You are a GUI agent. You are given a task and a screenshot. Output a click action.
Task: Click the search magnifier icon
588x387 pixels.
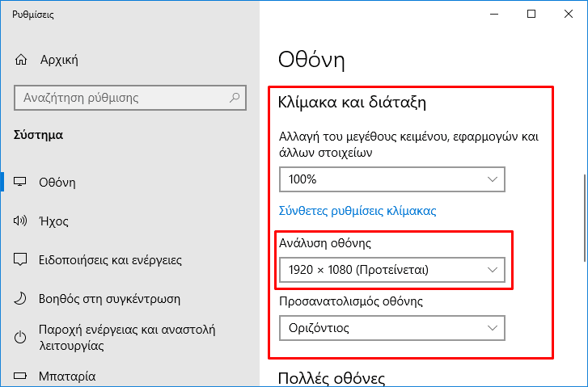pos(235,98)
